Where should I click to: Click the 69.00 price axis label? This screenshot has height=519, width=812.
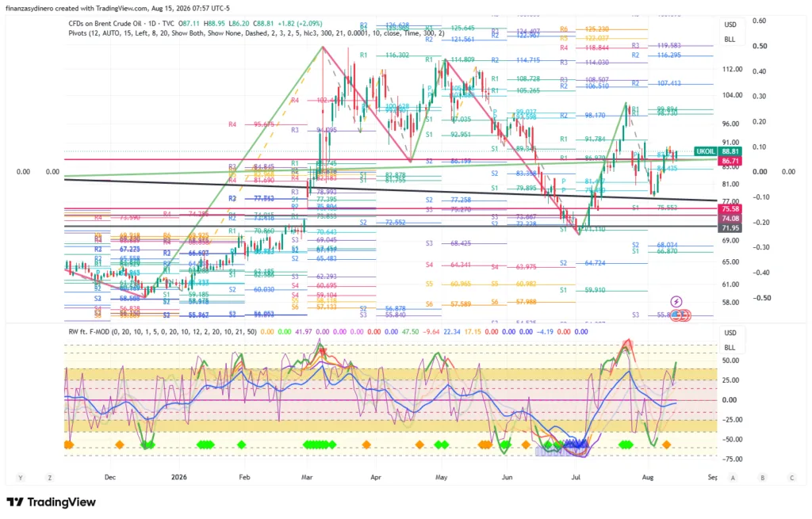pos(730,241)
